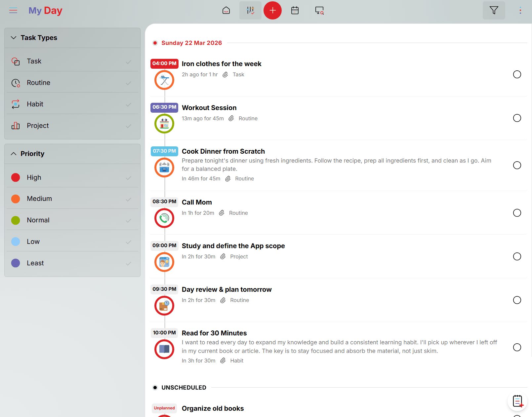Viewport: 532px width, 417px height.
Task: Click the floating add-note clipboard icon
Action: [x=517, y=401]
